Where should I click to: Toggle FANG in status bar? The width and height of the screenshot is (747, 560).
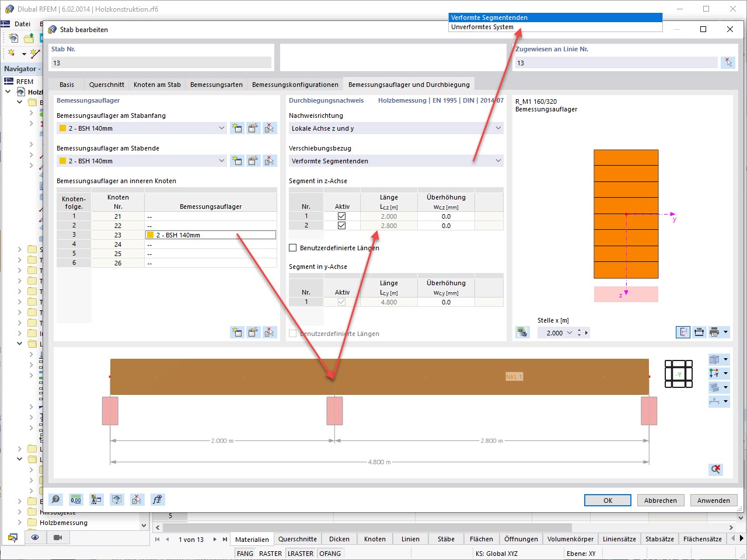(x=245, y=554)
